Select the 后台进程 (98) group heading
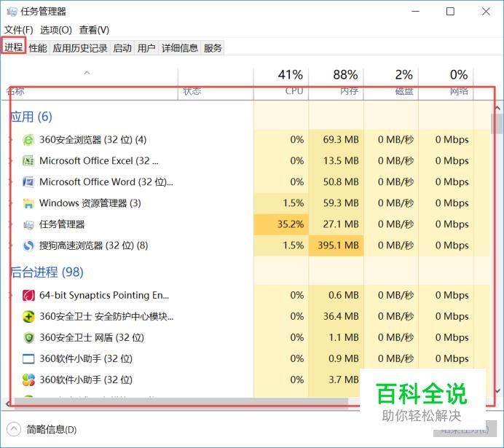This screenshot has height=448, width=504. pyautogui.click(x=47, y=272)
